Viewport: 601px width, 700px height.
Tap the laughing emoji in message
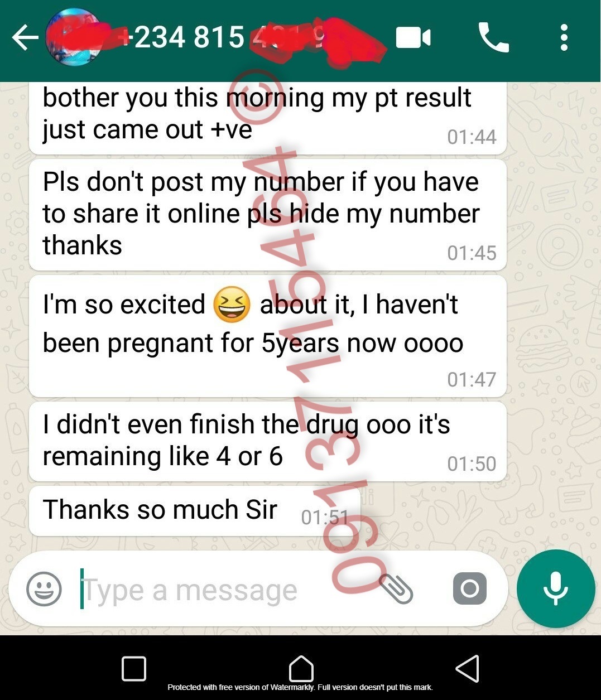pos(232,305)
